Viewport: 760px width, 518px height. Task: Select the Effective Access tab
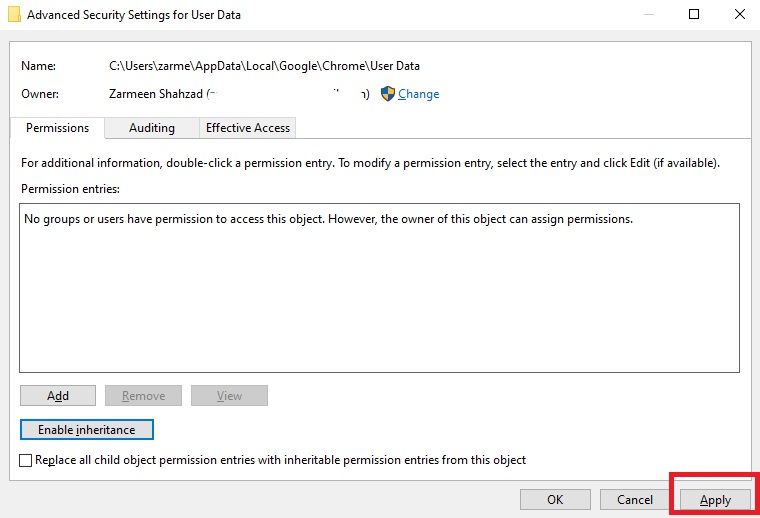(248, 128)
